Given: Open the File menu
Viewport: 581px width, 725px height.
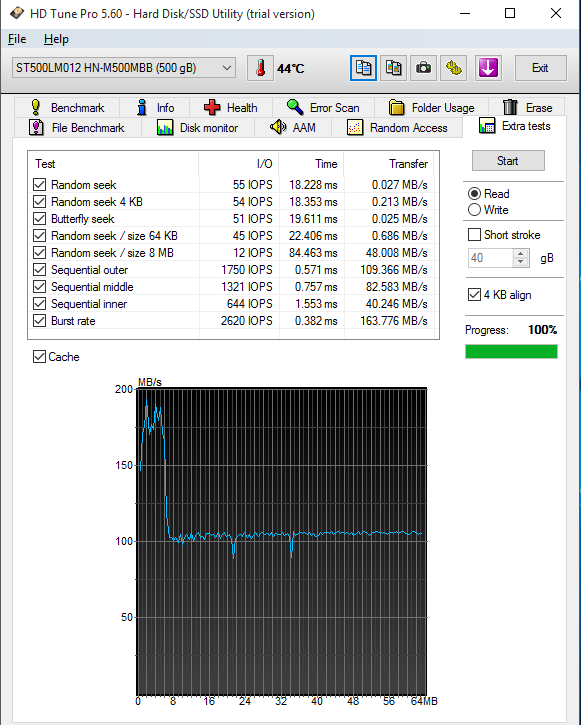Looking at the screenshot, I should 17,39.
